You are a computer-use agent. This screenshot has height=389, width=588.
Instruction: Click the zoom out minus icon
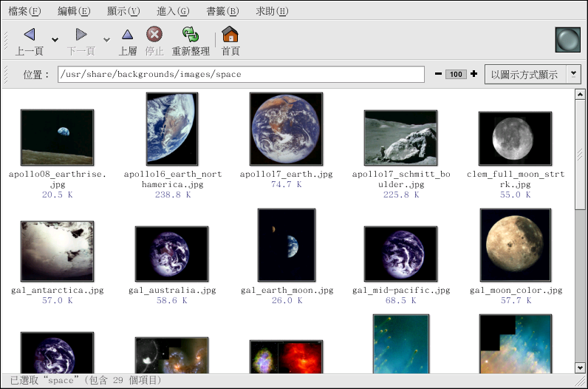tap(439, 74)
